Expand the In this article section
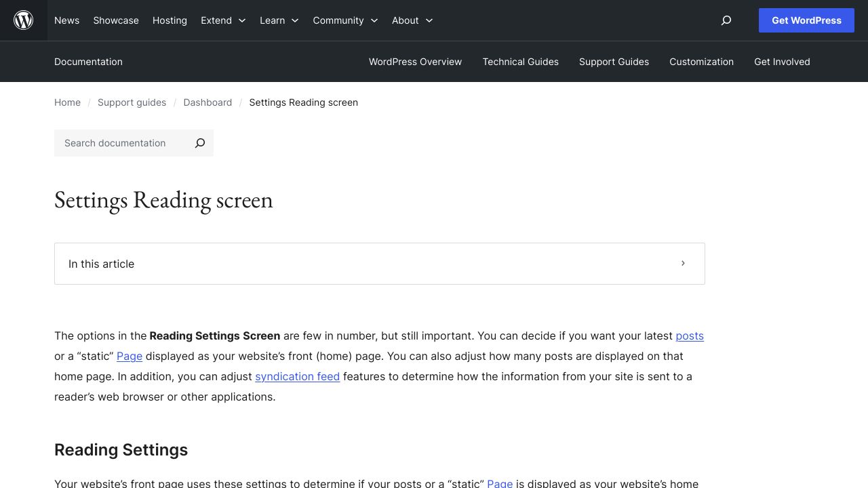Viewport: 868px width, 488px height. click(x=380, y=264)
